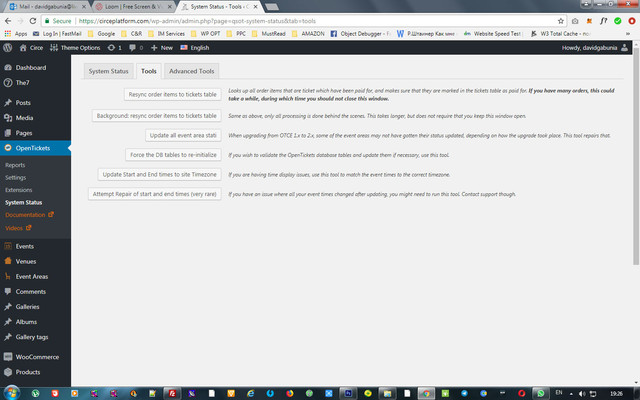640x400 pixels.
Task: Open Settings under OpenTickets
Action: coord(16,178)
